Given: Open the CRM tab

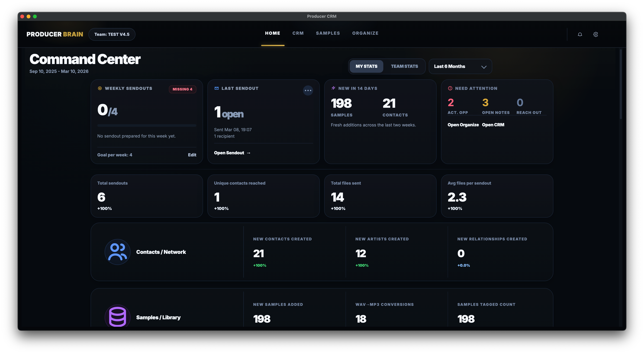Looking at the screenshot, I should (x=298, y=33).
